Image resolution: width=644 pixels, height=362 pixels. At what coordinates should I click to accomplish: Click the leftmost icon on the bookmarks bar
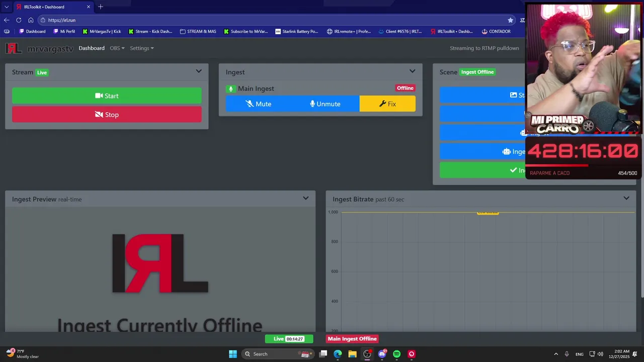point(7,31)
